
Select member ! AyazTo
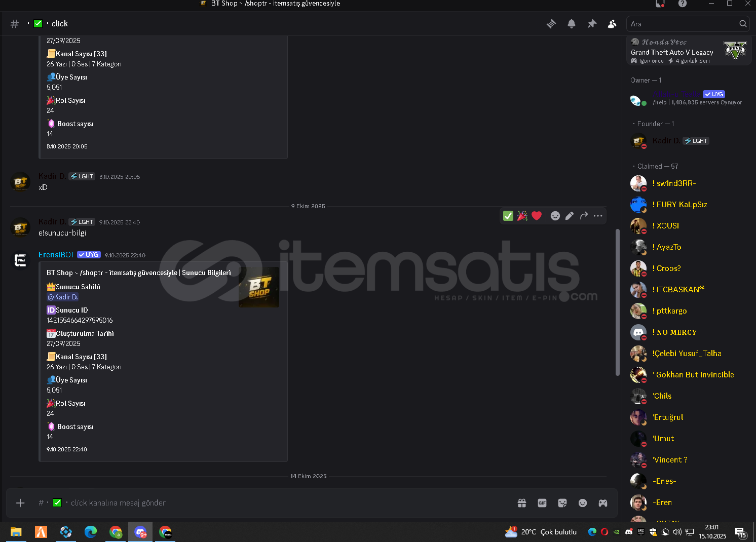pyautogui.click(x=687, y=247)
